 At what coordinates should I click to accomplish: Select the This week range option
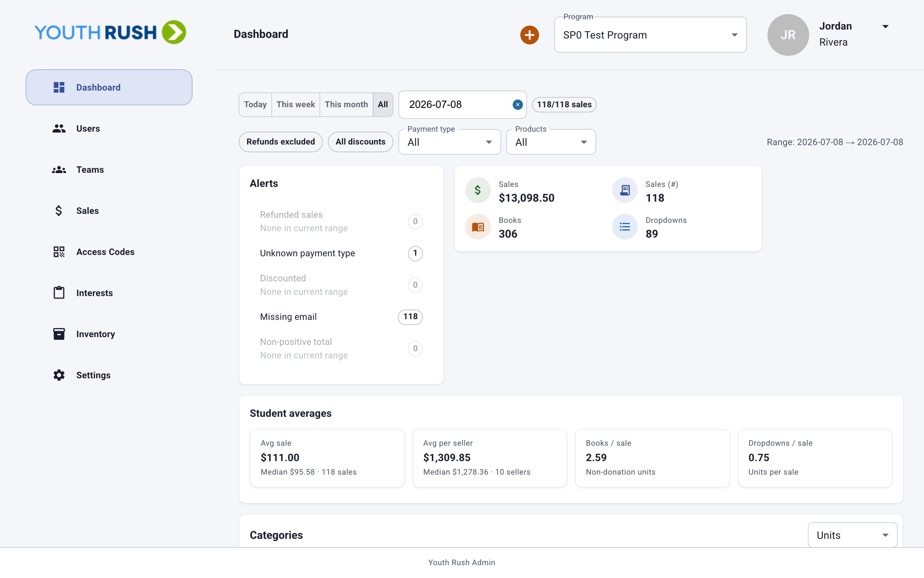coord(295,104)
